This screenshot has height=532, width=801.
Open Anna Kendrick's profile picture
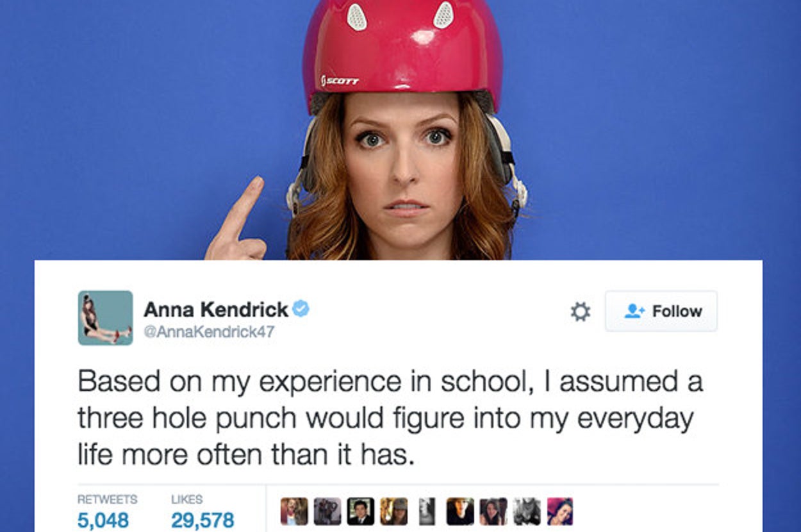[105, 318]
